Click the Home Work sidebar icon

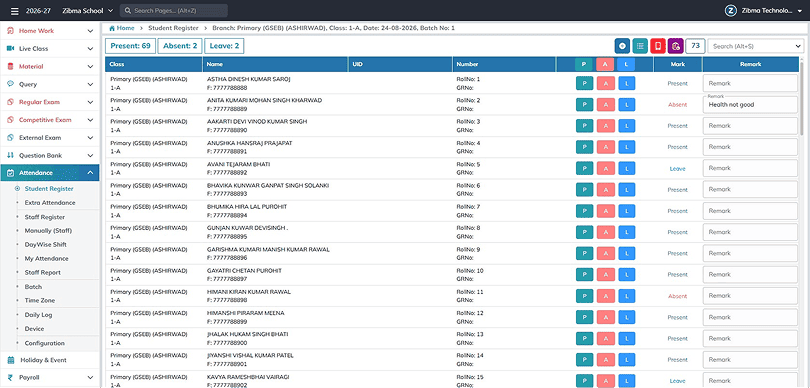tap(10, 30)
